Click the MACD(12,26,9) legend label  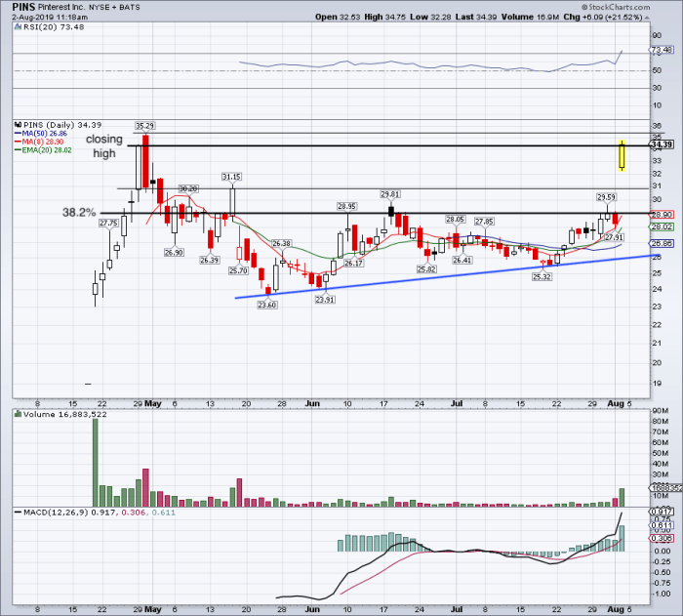(56, 513)
